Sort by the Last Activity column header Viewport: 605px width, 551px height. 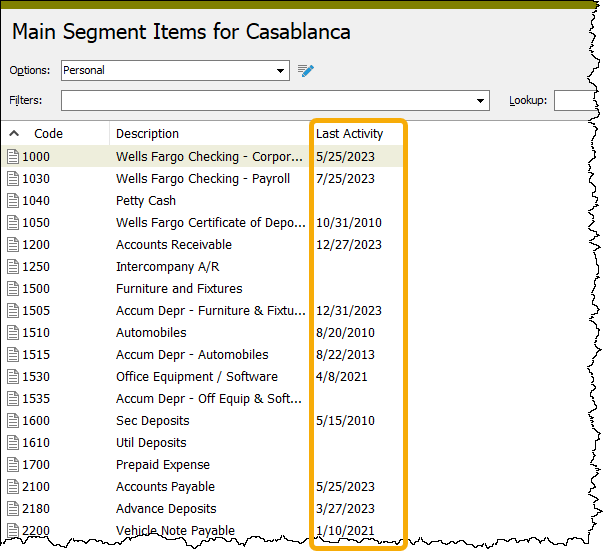pos(350,134)
